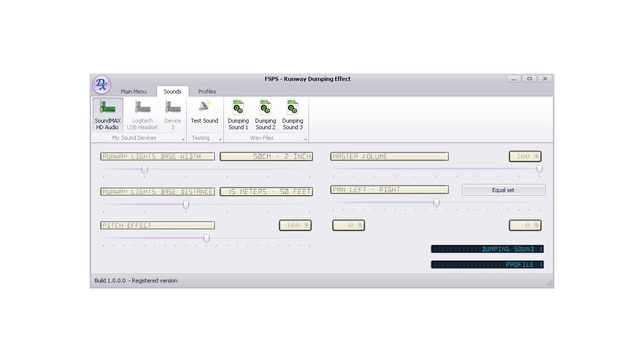Click the Runway Lights Base Distance slider handle

pyautogui.click(x=186, y=205)
